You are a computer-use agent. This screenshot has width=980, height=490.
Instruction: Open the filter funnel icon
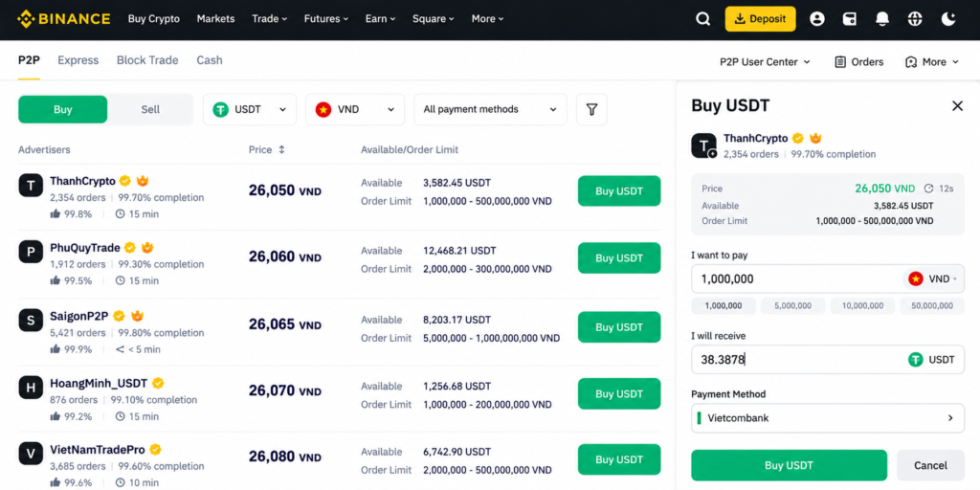point(591,109)
